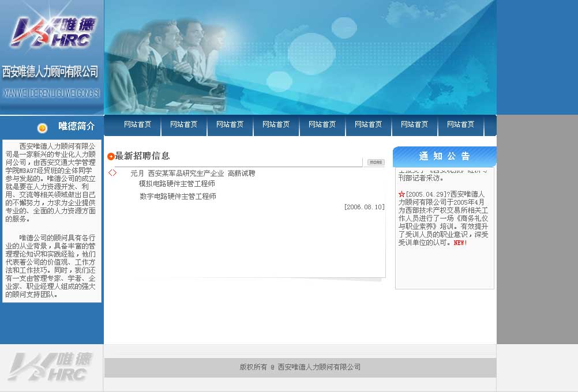Select the fourth 网站首页 nav bar item
Image resolution: width=578 pixels, height=392 pixels.
point(276,125)
